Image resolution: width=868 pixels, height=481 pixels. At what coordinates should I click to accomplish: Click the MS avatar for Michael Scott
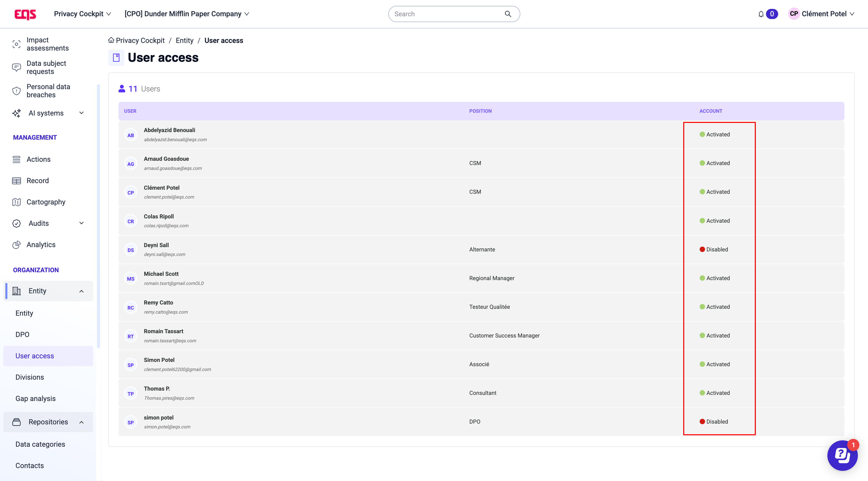pyautogui.click(x=131, y=279)
